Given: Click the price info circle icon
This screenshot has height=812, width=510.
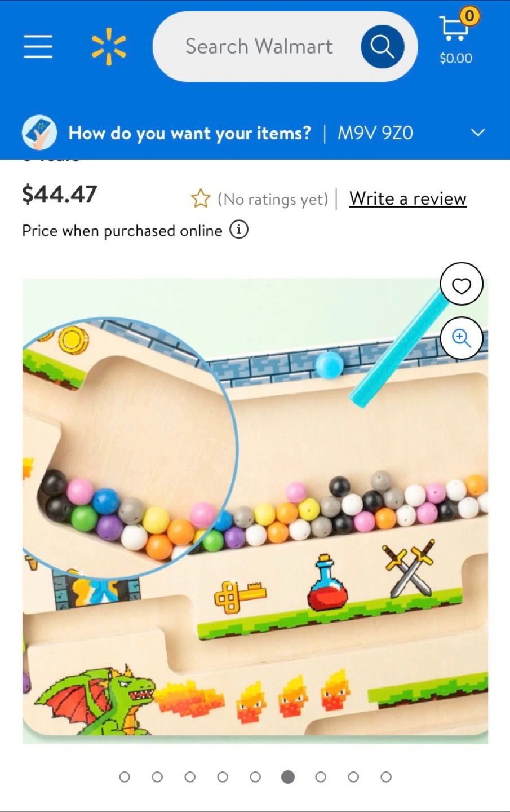Looking at the screenshot, I should [239, 230].
